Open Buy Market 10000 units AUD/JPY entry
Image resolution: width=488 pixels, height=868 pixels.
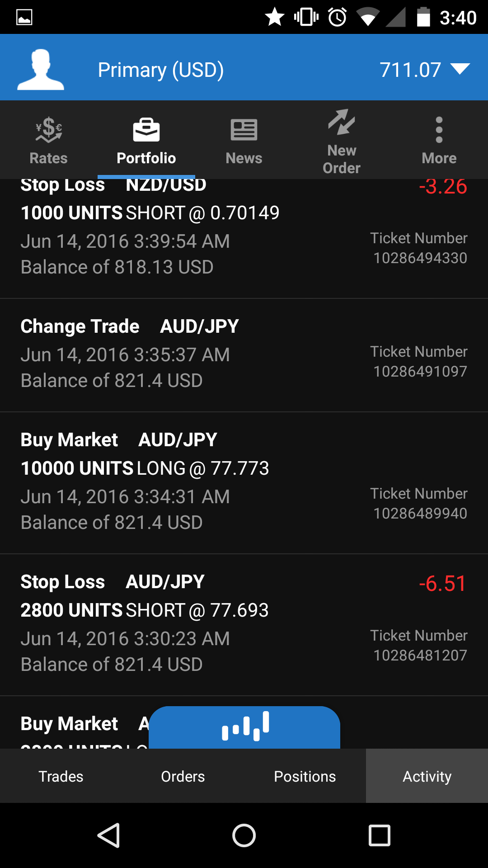pyautogui.click(x=244, y=482)
